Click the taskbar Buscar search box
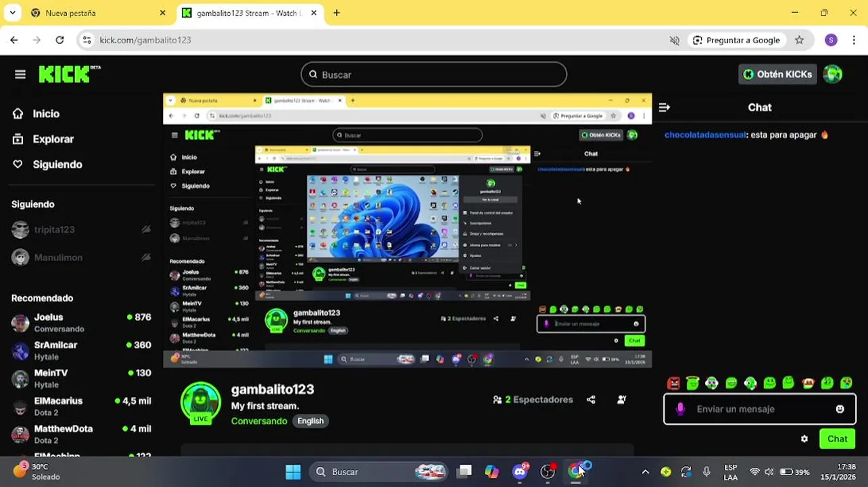The height and width of the screenshot is (487, 868). (380, 471)
